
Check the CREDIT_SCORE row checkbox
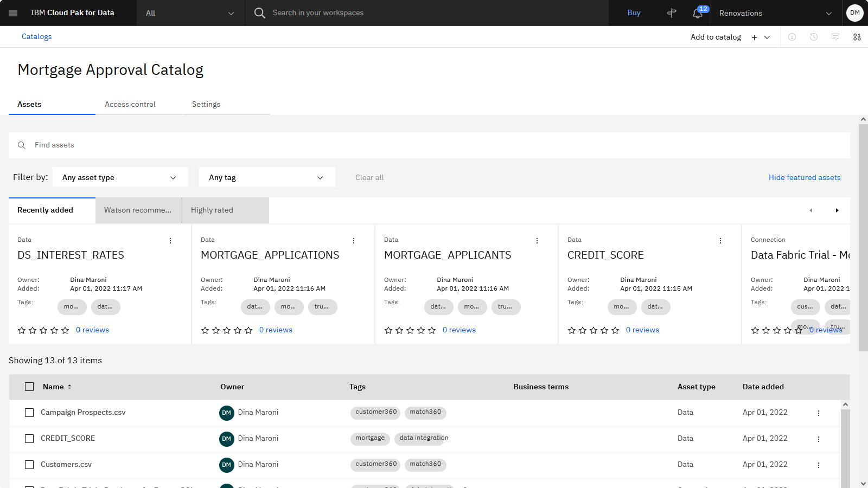29,439
